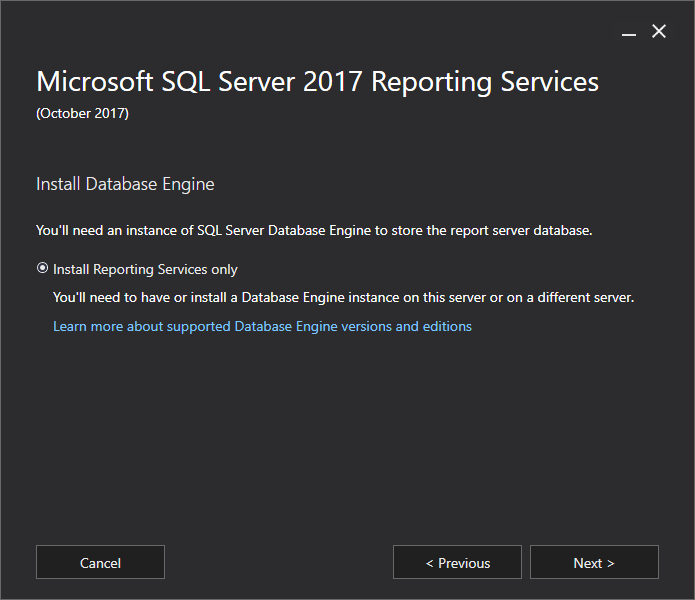Click the Database Engine instance requirement note
The height and width of the screenshot is (600, 695).
point(343,297)
